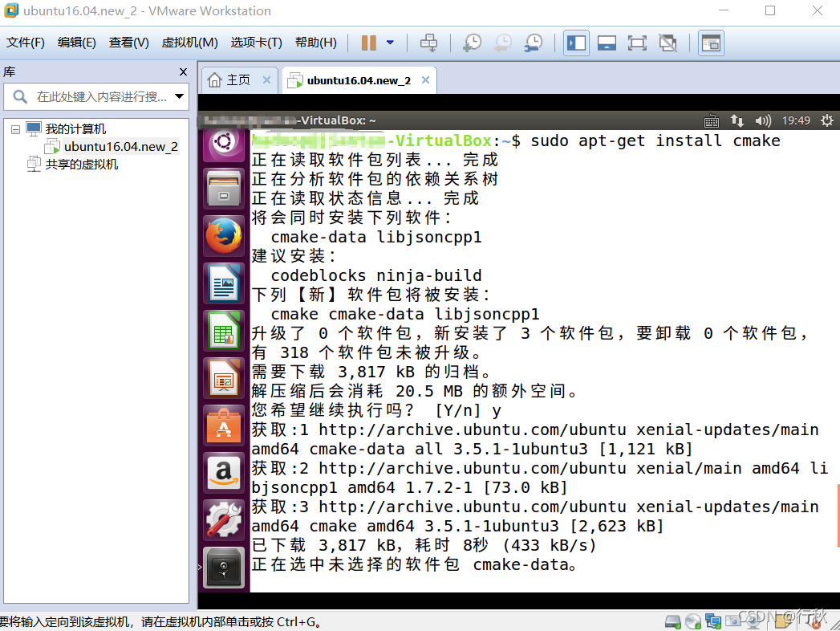Expand the library search dropdown arrow
The image size is (840, 631).
point(179,96)
